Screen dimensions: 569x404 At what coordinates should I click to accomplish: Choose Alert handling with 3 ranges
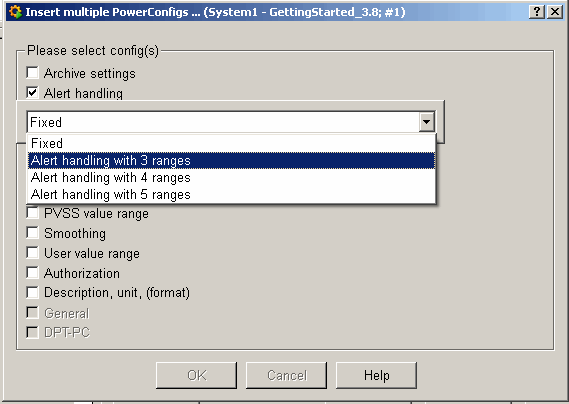pos(231,160)
